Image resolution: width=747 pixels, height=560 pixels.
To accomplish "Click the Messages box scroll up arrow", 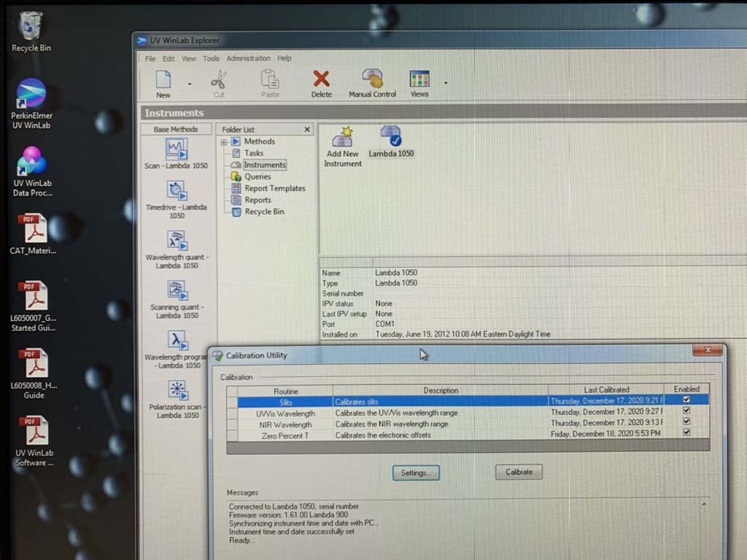I will pyautogui.click(x=704, y=504).
